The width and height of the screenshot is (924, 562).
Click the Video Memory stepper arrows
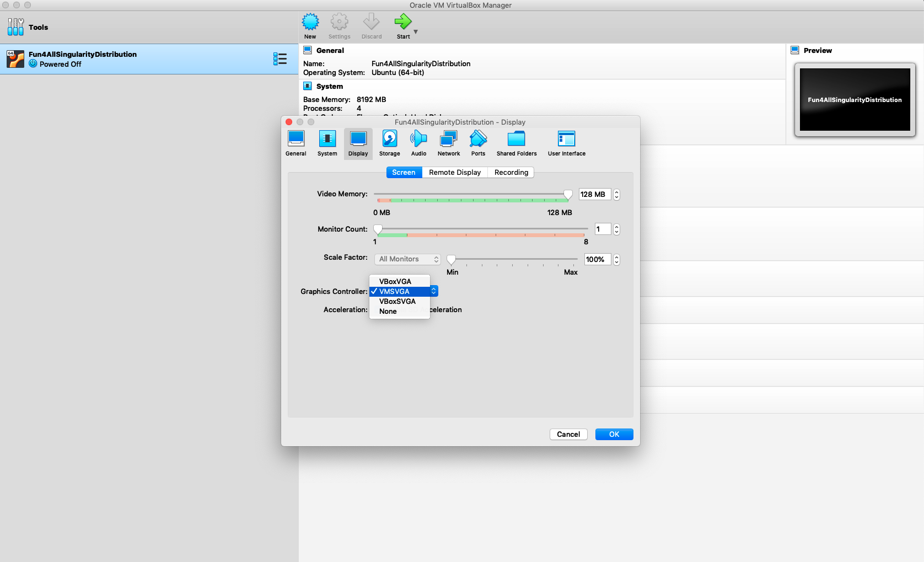(616, 194)
